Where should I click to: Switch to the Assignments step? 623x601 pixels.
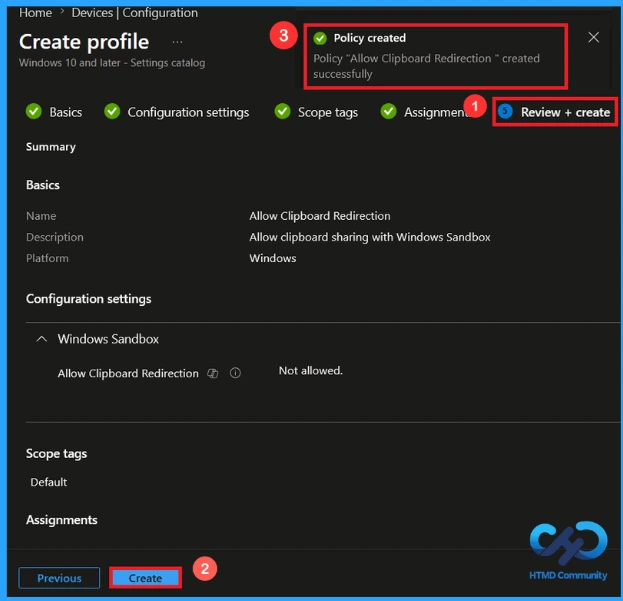[x=435, y=112]
